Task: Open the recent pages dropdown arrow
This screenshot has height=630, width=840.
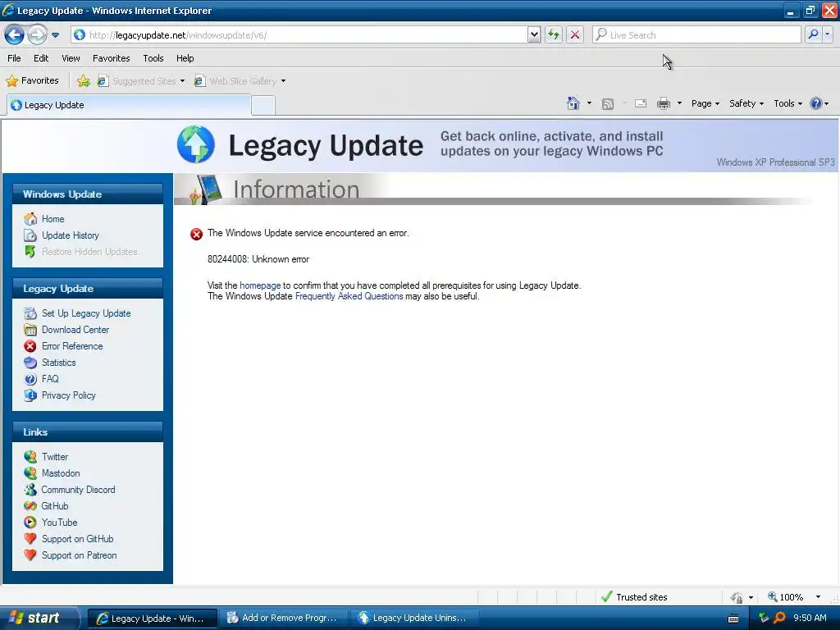Action: coord(55,35)
